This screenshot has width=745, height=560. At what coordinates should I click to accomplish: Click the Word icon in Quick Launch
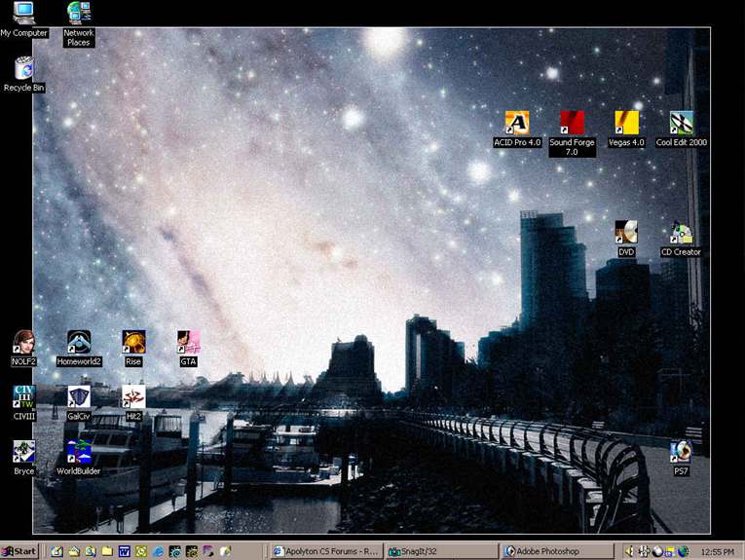[x=124, y=551]
